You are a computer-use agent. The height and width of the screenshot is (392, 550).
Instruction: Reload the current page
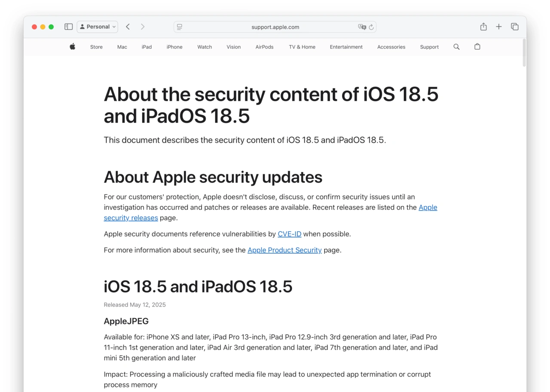pos(371,27)
